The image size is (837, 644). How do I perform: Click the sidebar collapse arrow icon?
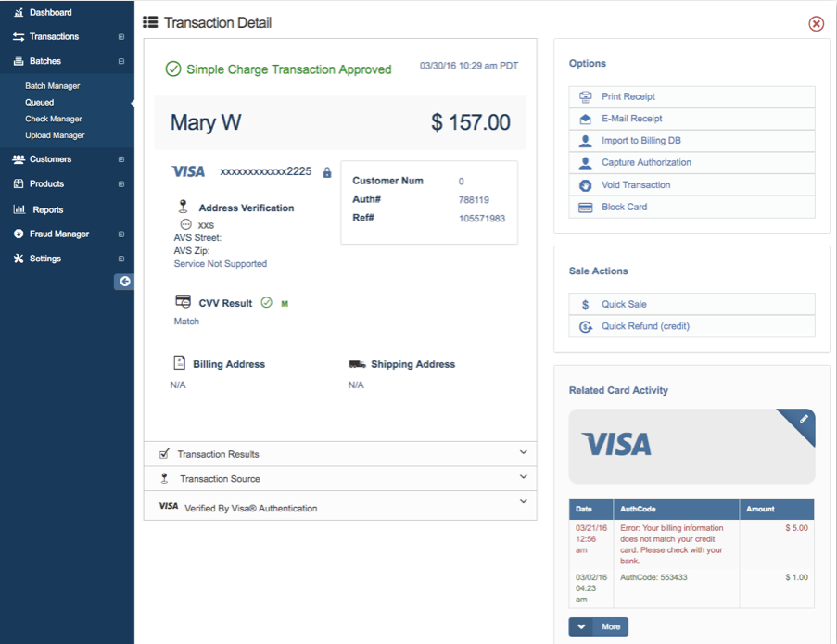[124, 282]
